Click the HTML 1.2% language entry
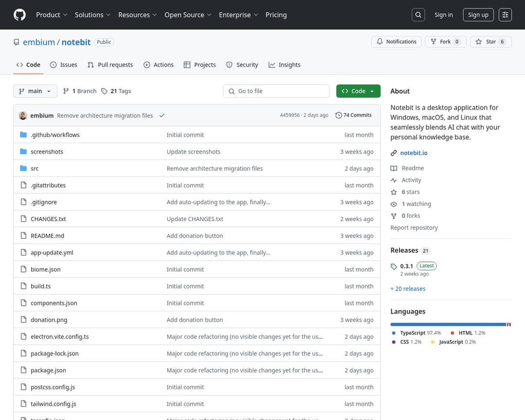Screen dimensions: 525x420 [468, 333]
